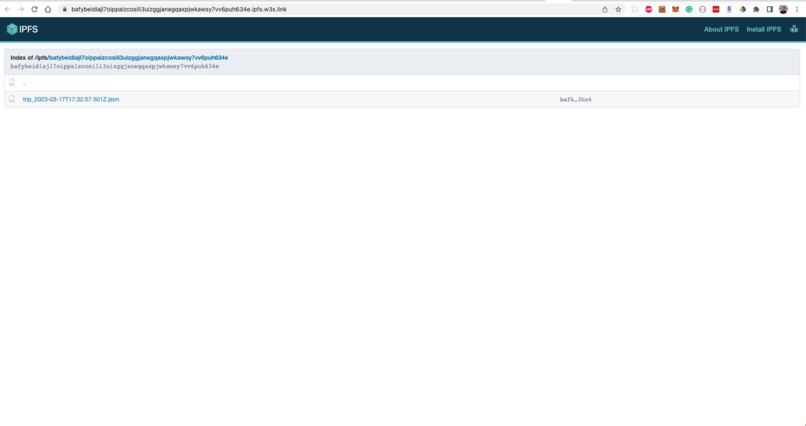The image size is (806, 426).
Task: Open the MetaMask fox extension
Action: pyautogui.click(x=675, y=9)
